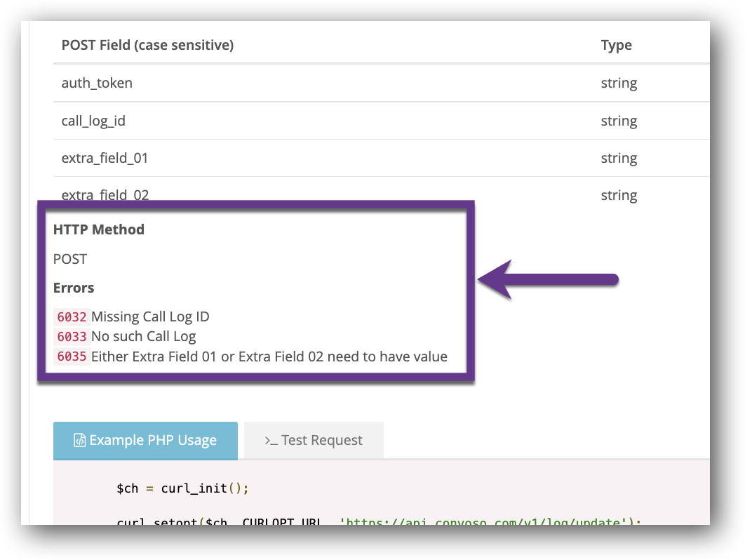This screenshot has width=745, height=560.
Task: Click the string type for auth_token
Action: click(619, 83)
